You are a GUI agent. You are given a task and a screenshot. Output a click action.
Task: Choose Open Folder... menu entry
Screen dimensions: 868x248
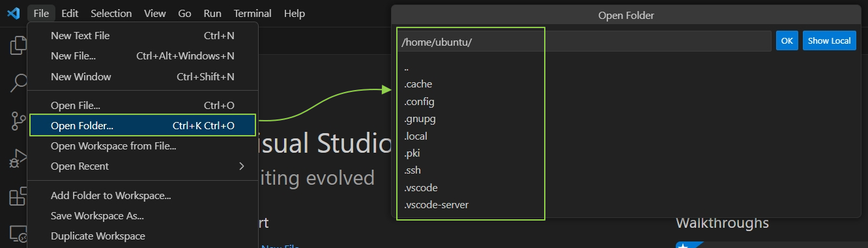click(x=143, y=125)
